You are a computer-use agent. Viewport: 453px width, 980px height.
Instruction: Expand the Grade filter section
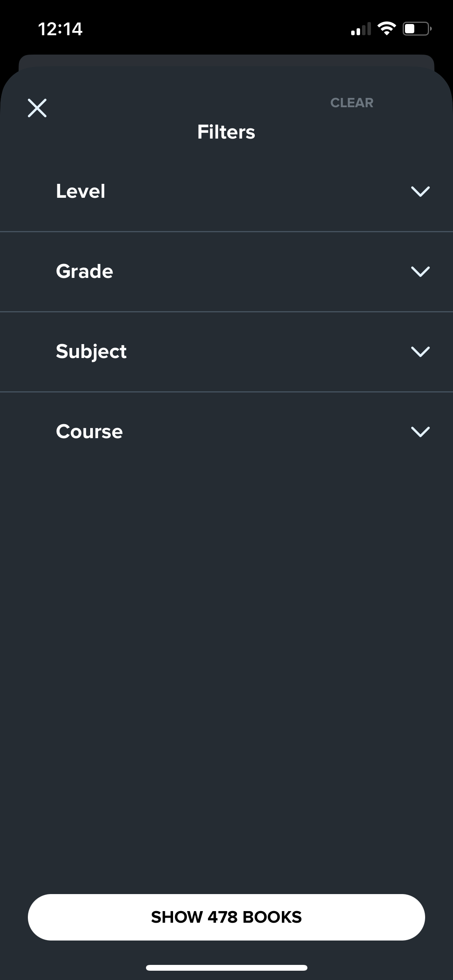click(x=226, y=271)
